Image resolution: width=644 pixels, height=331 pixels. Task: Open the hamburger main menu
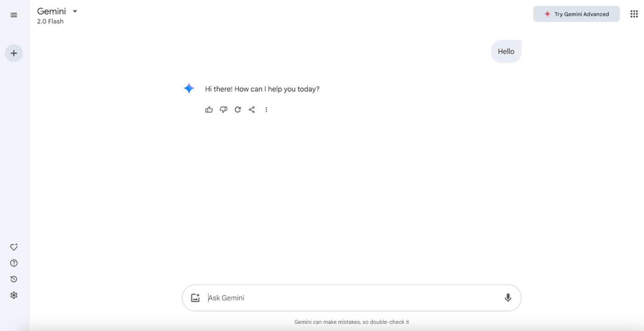14,15
